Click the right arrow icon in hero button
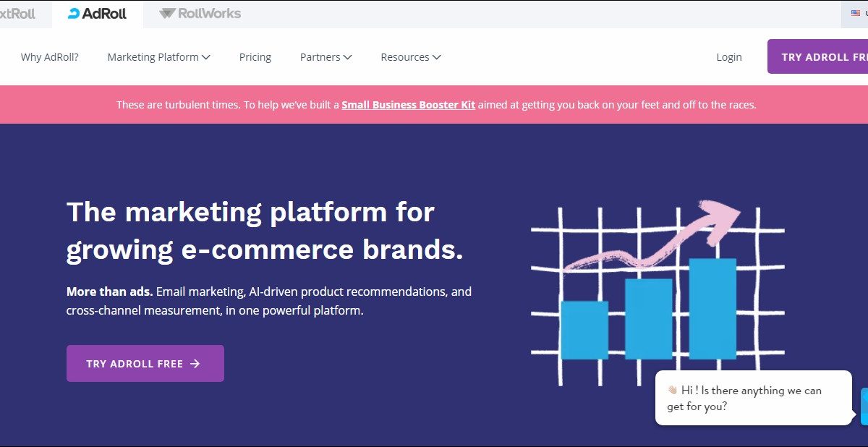Screen dimensions: 868x447 (x=195, y=364)
